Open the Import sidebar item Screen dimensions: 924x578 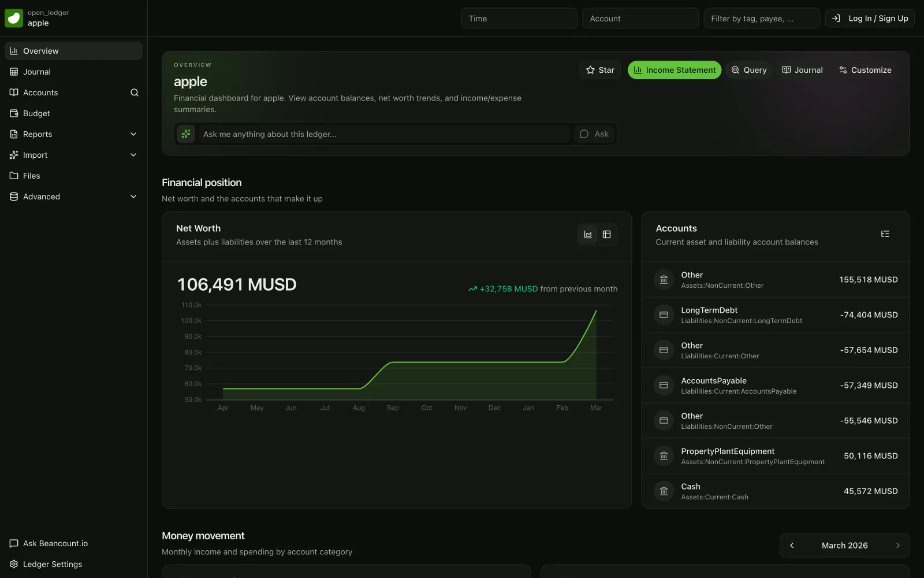coord(64,155)
